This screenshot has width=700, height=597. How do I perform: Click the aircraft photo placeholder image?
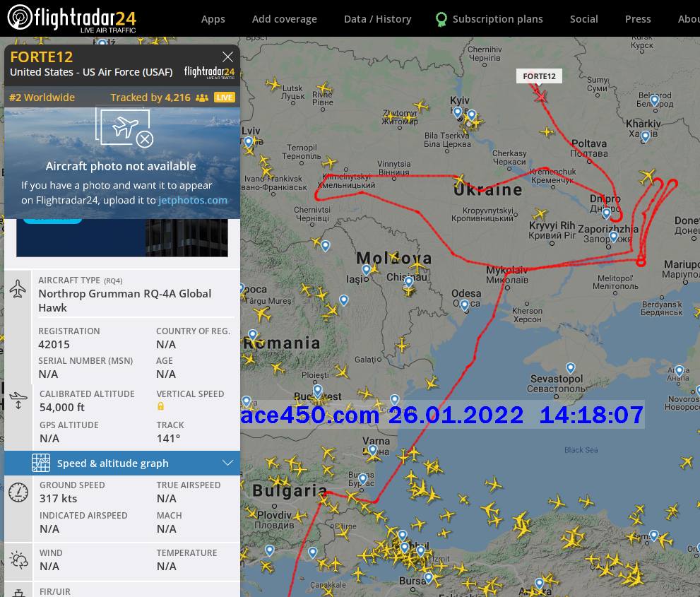click(x=125, y=129)
